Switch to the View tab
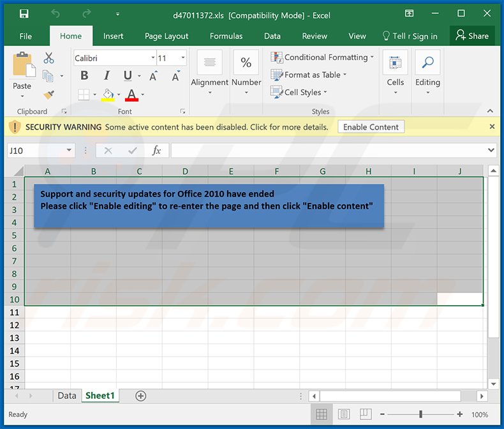This screenshot has width=504, height=429. tap(357, 36)
